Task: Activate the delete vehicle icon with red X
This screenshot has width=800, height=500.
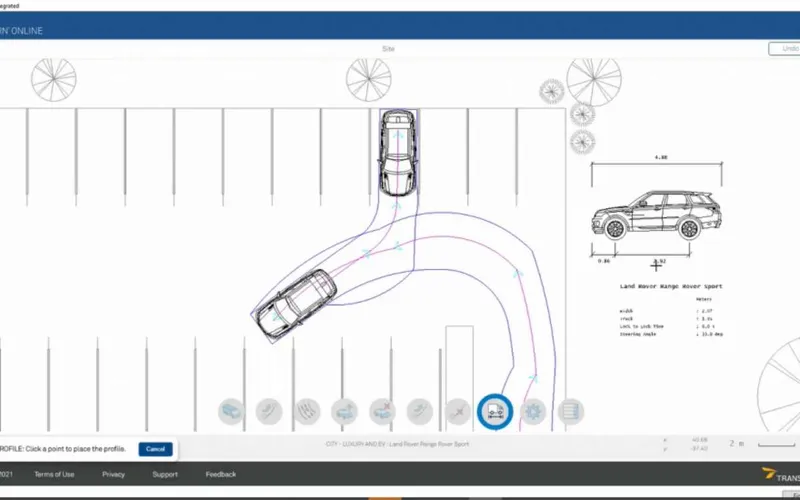Action: (382, 411)
